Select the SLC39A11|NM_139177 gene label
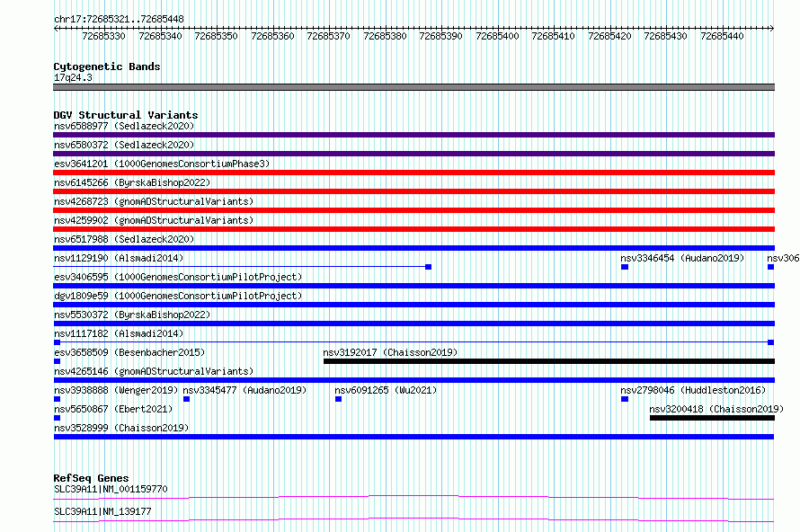 [x=102, y=511]
